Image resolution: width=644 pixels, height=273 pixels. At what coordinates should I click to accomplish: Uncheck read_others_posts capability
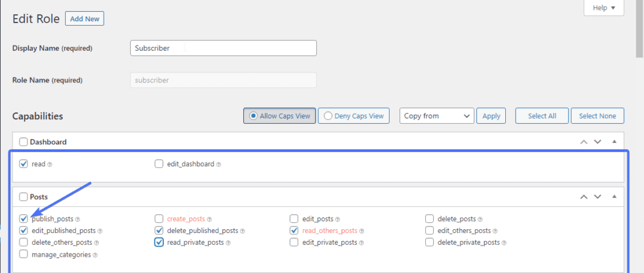pos(294,231)
